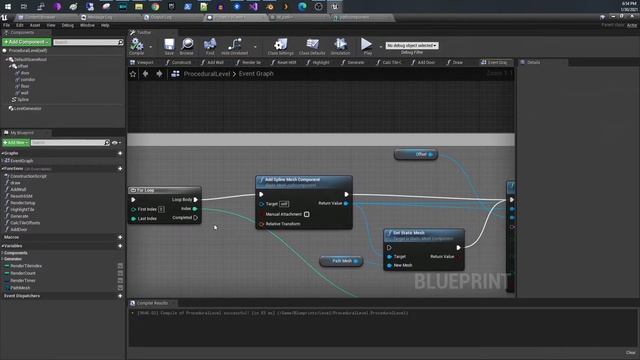Open the HighlightTile function
The width and height of the screenshot is (640, 360).
pyautogui.click(x=22, y=210)
